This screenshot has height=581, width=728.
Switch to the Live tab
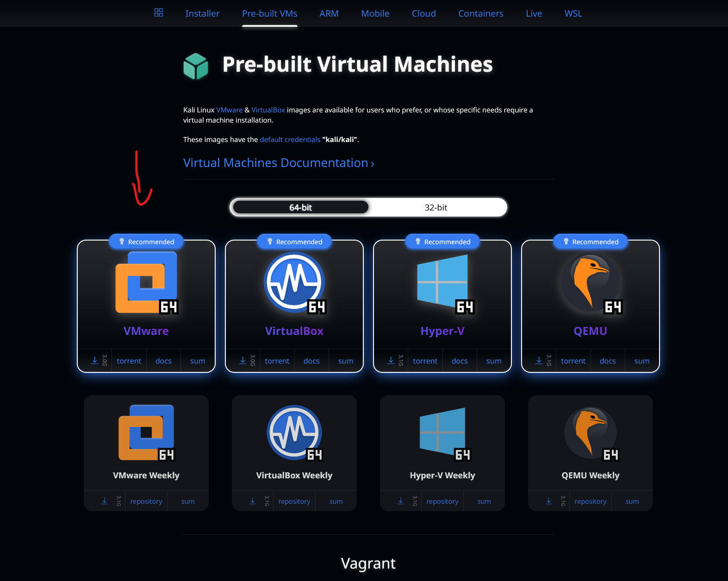534,13
